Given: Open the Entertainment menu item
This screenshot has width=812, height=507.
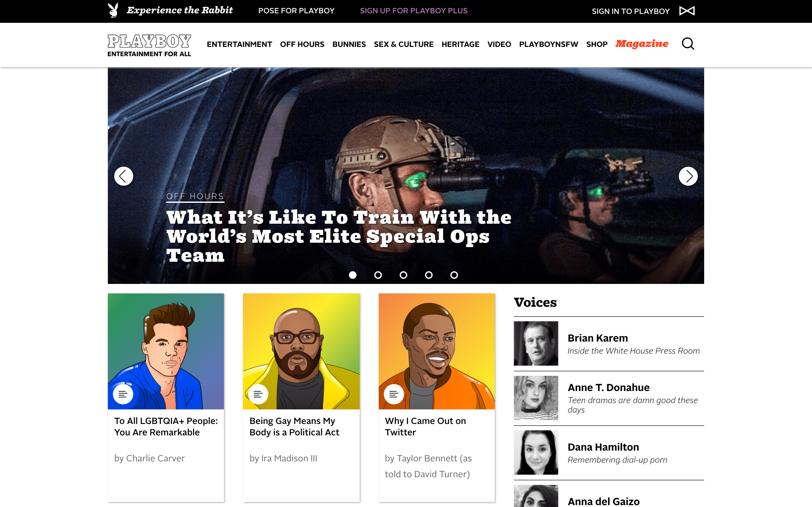Looking at the screenshot, I should point(239,44).
